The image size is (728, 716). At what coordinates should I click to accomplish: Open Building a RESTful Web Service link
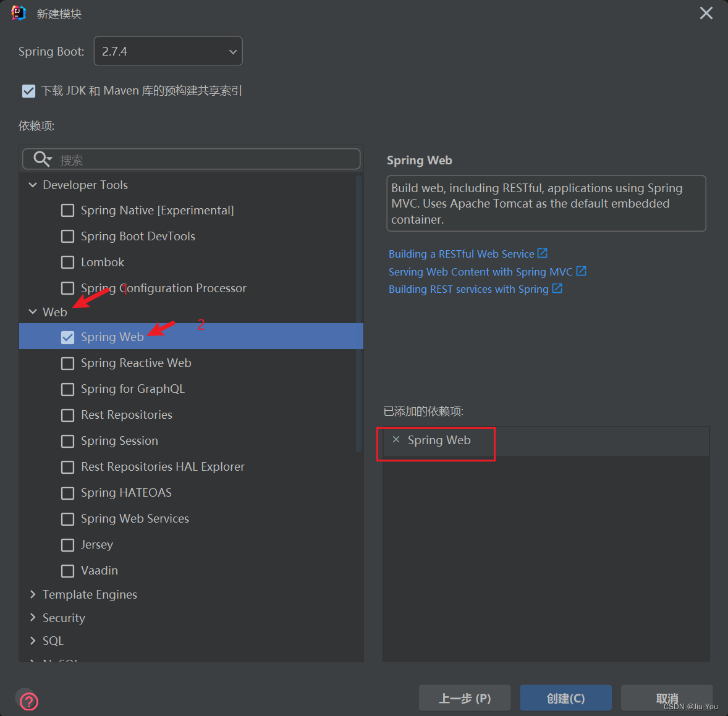pos(461,254)
